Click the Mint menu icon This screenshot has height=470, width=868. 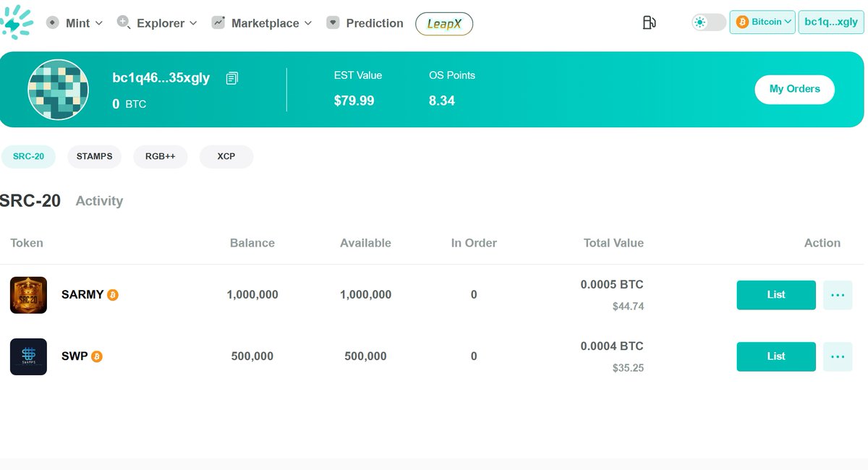[53, 22]
